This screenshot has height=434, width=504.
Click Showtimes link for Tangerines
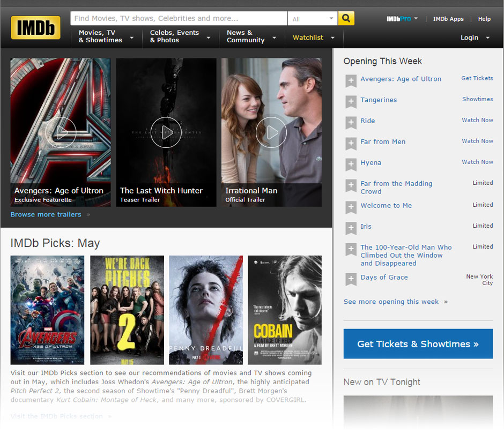coord(477,99)
